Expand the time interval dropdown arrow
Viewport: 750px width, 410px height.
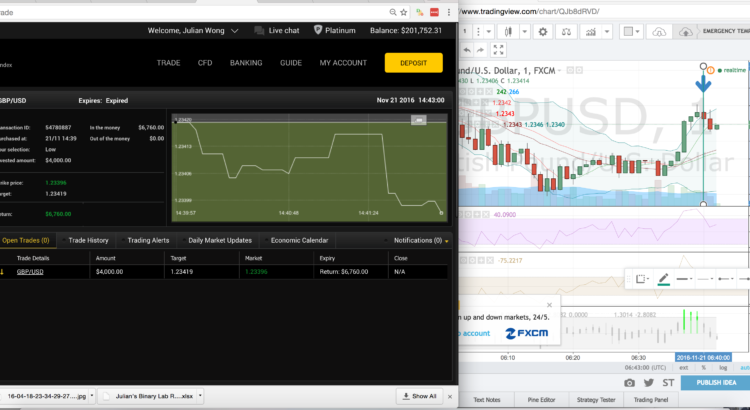tap(488, 32)
